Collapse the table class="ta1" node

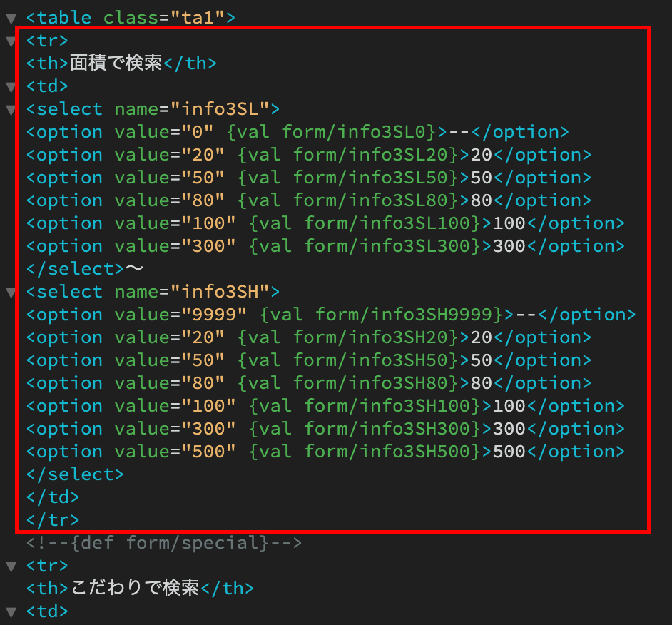coord(11,19)
